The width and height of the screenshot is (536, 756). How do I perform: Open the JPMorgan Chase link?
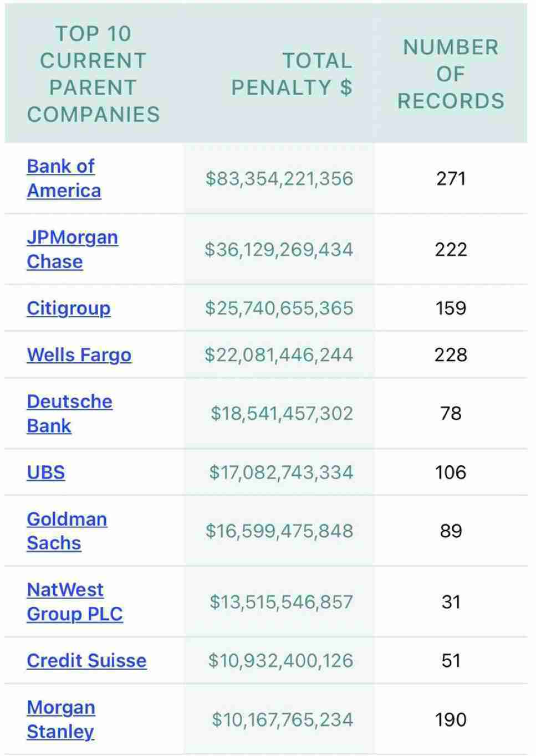click(x=72, y=249)
